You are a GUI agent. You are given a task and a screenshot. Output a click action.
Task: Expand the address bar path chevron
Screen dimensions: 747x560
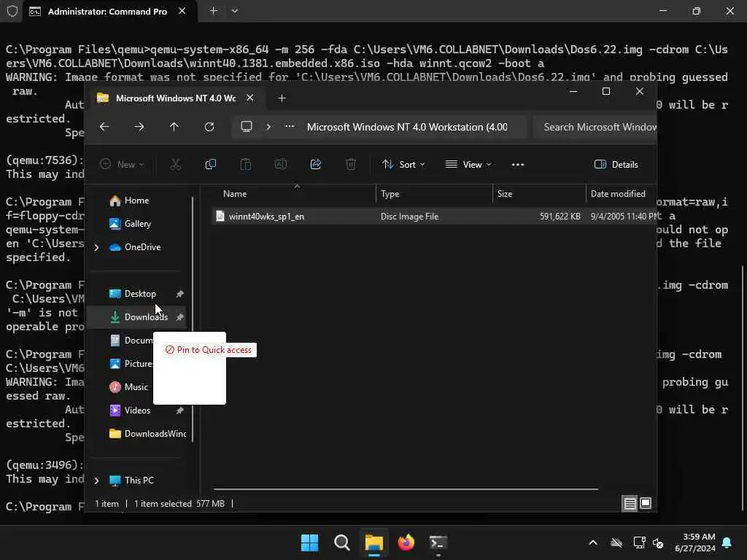coord(268,127)
